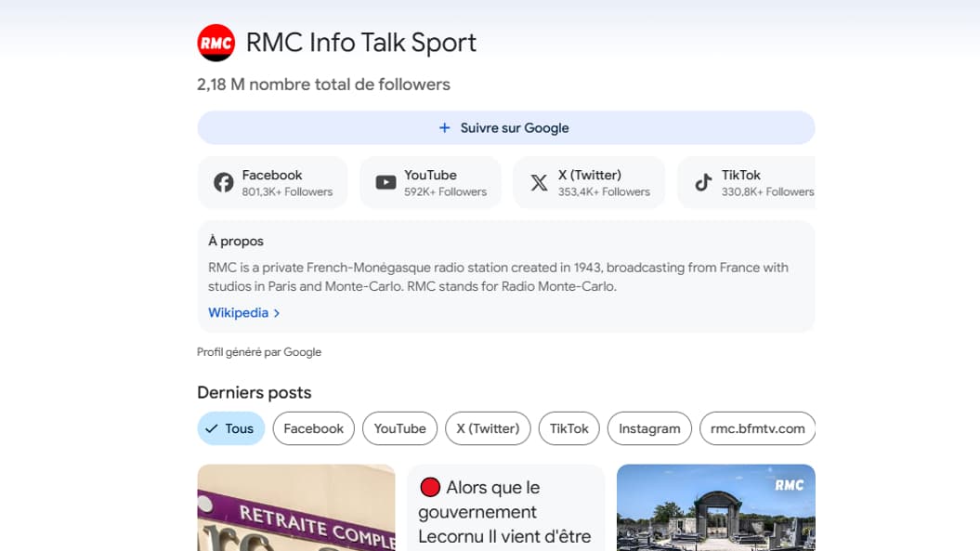The image size is (980, 551).
Task: Open the Wikipedia link
Action: click(x=238, y=313)
